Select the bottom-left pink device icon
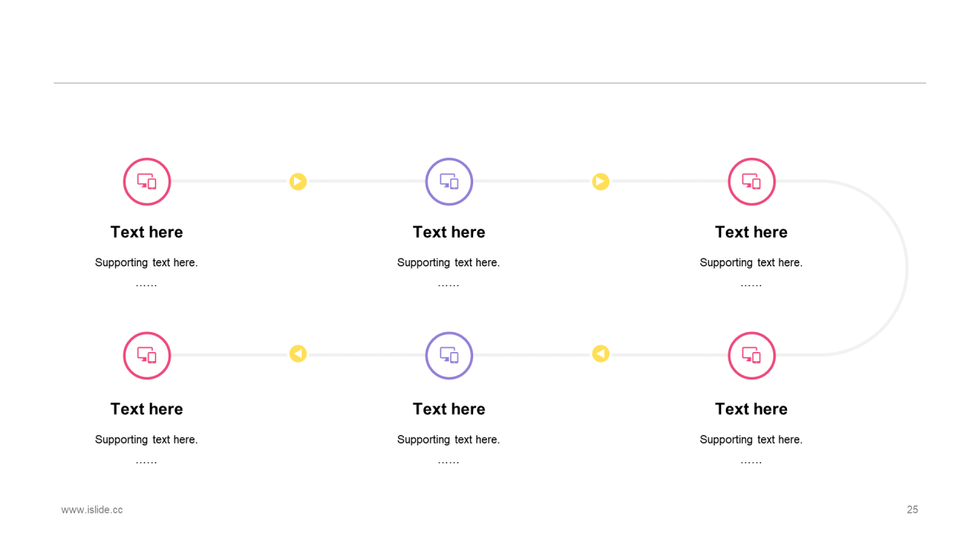This screenshot has width=980, height=551. point(147,355)
